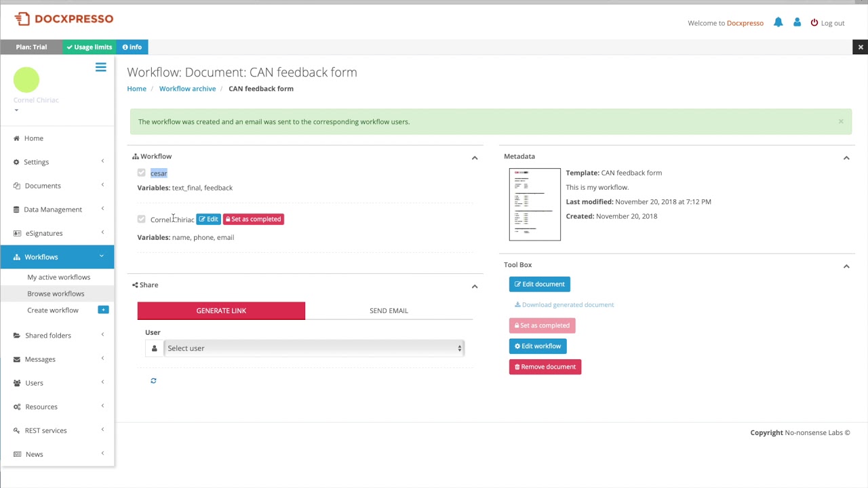Collapse the Workflow panel chevron
The image size is (868, 488).
[475, 157]
